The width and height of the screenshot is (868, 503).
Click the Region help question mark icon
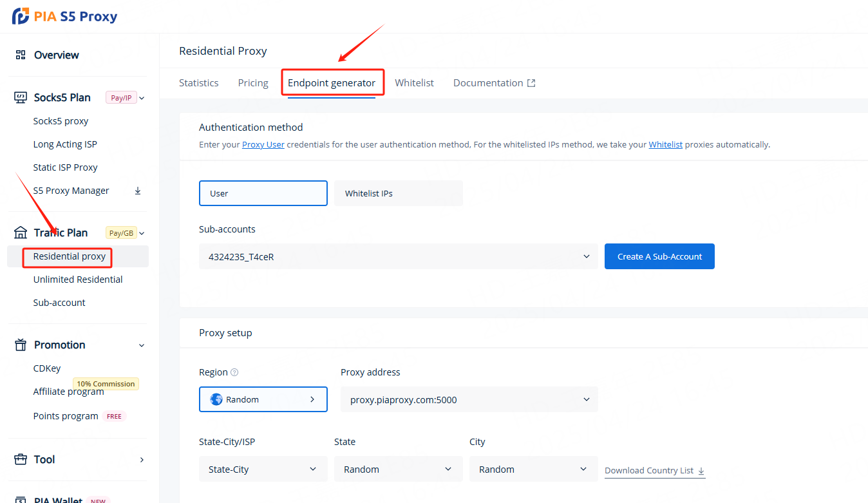pyautogui.click(x=234, y=372)
